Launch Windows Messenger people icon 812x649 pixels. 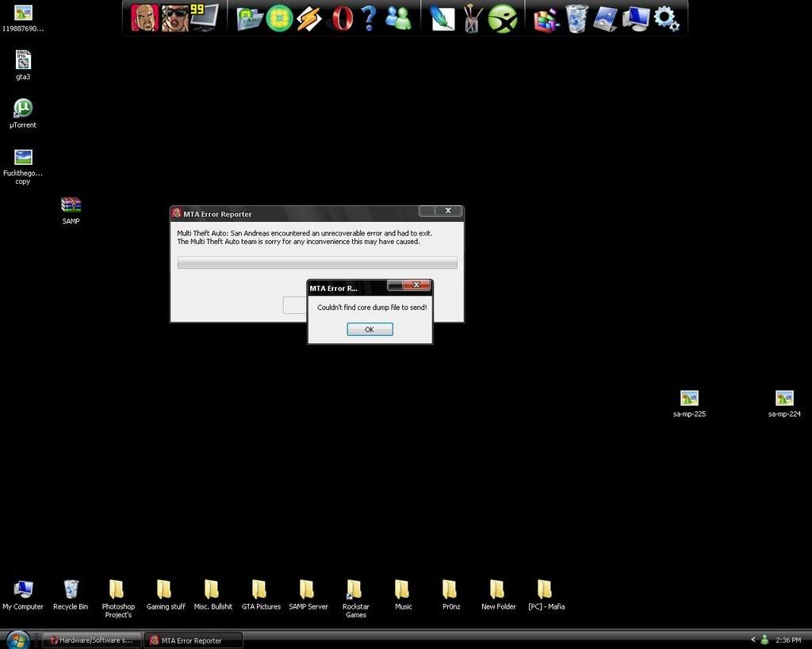[x=398, y=19]
